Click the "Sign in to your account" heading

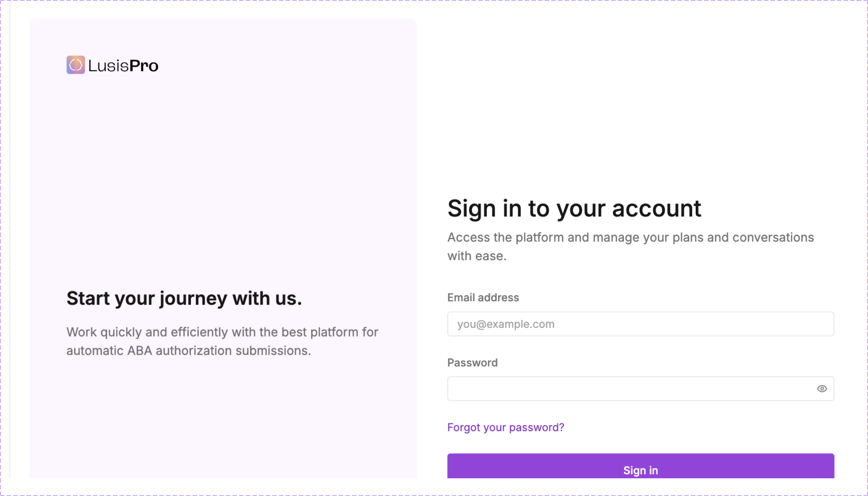tap(574, 209)
